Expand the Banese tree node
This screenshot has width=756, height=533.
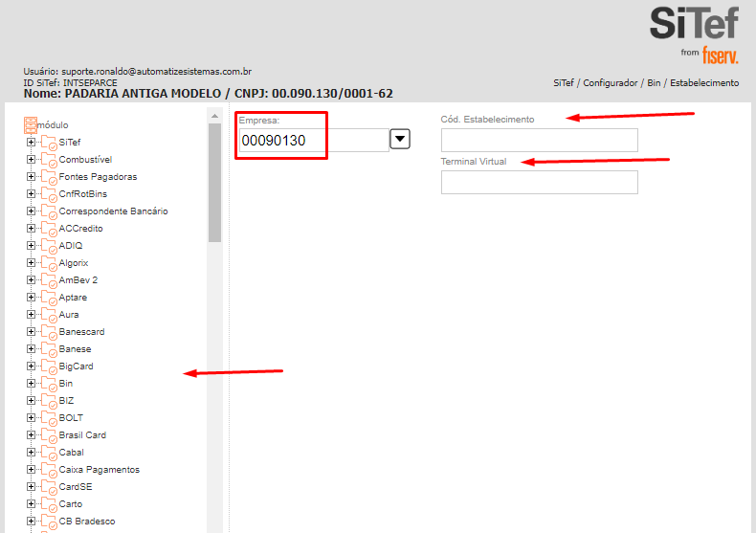click(31, 349)
